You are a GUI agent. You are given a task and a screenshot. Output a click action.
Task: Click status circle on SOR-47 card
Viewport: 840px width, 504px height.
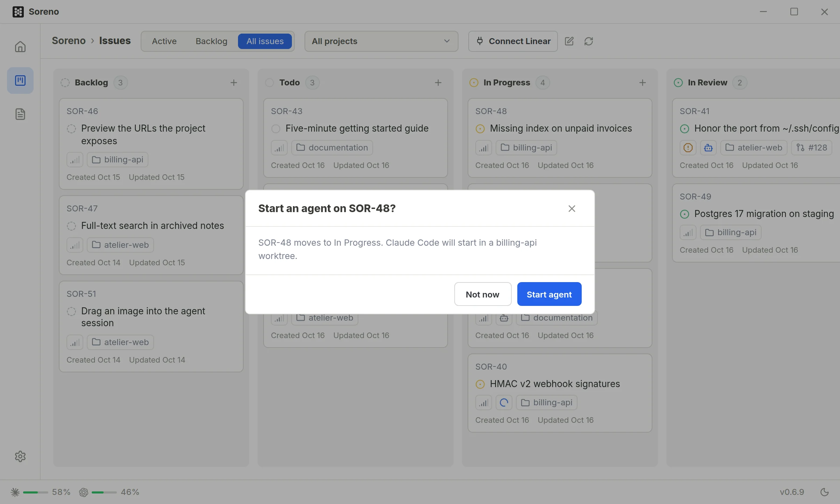(x=71, y=226)
